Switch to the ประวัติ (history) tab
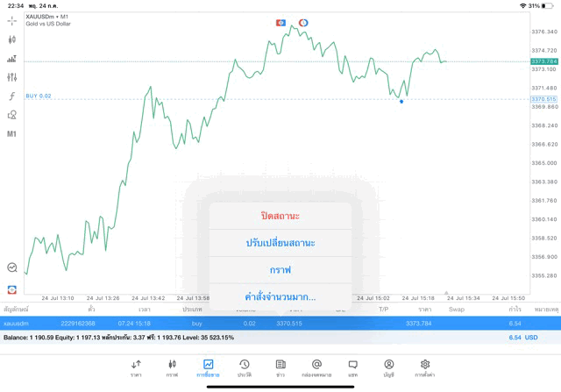Screen dimensions: 561x392 tap(244, 367)
